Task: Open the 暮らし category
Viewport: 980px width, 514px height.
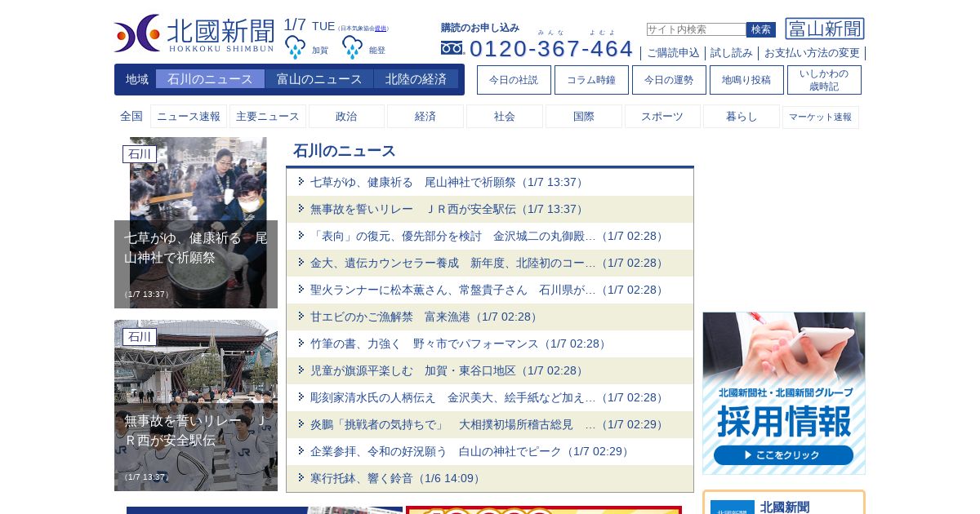Action: coord(742,117)
